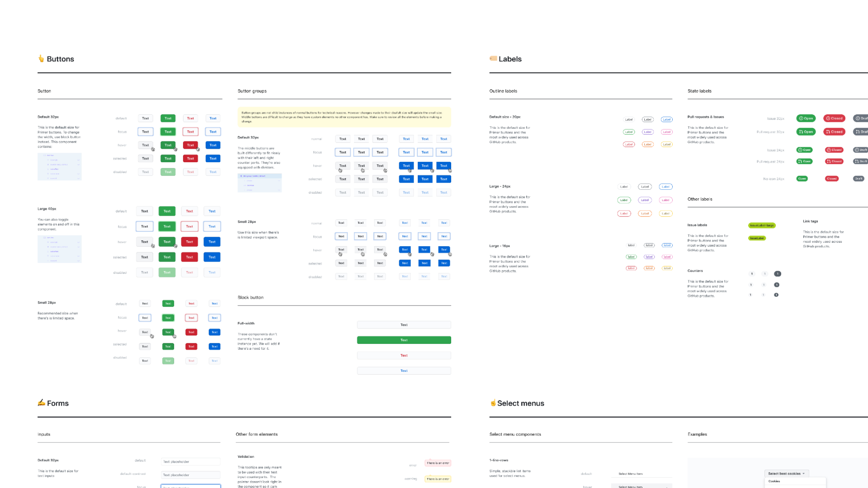Click the label emoji beside Labels heading
868x488 pixels.
tap(493, 58)
